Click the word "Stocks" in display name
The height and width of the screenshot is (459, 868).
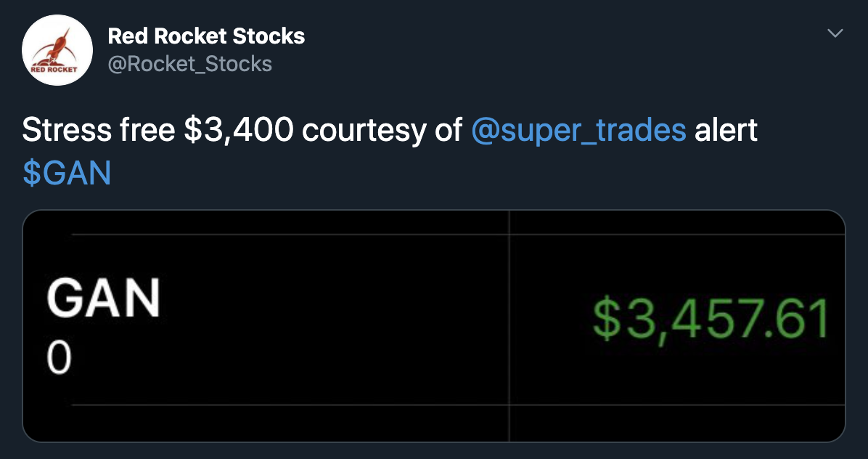pyautogui.click(x=274, y=36)
